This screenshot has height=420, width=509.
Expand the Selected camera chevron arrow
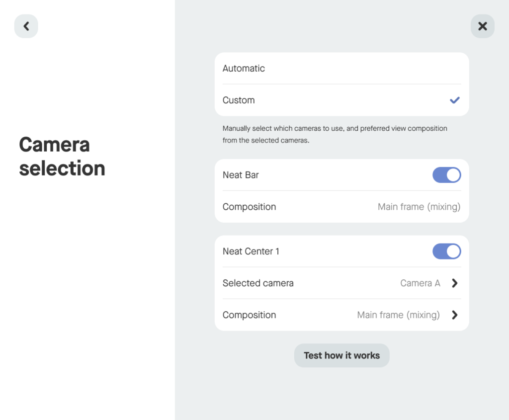pos(454,283)
